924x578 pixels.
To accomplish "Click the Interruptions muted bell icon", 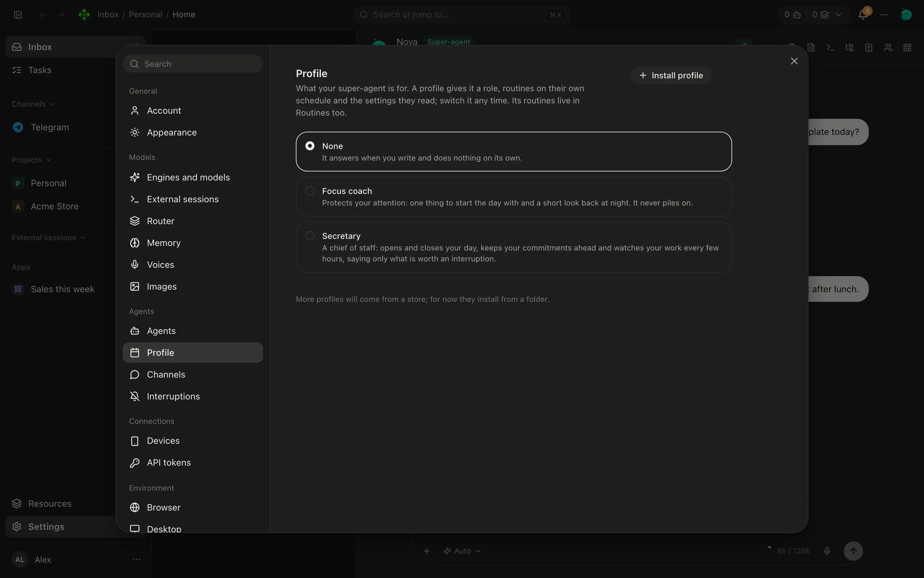I will point(135,396).
